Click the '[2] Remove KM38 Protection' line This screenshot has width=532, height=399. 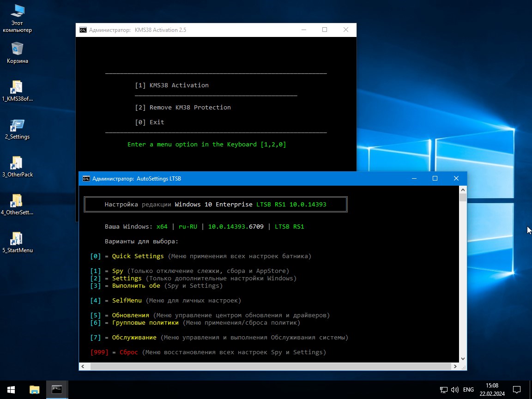(183, 107)
